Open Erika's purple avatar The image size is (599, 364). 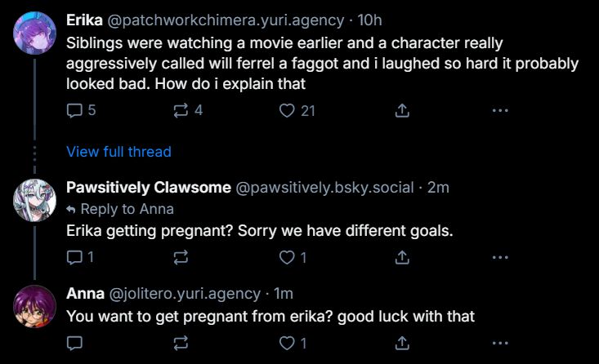[x=34, y=33]
